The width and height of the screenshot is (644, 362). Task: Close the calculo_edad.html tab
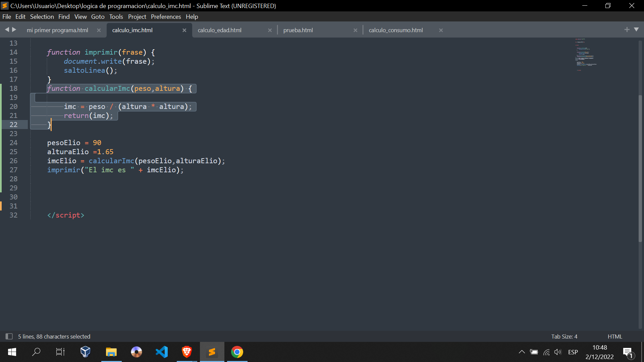tap(270, 30)
